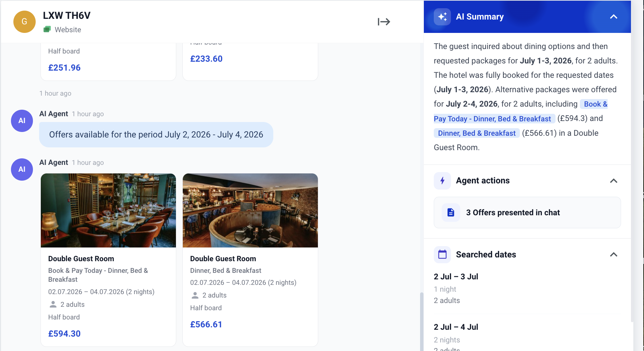Screen dimensions: 644x351
Task: Click the dining room photo for Book & Pay offer
Action: tap(108, 210)
